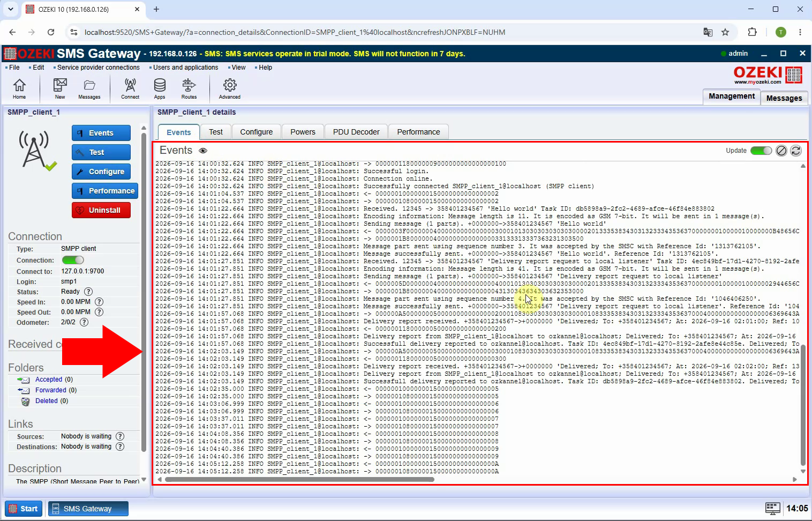Image resolution: width=812 pixels, height=521 pixels.
Task: Switch to the Messages tab at right
Action: click(x=784, y=98)
